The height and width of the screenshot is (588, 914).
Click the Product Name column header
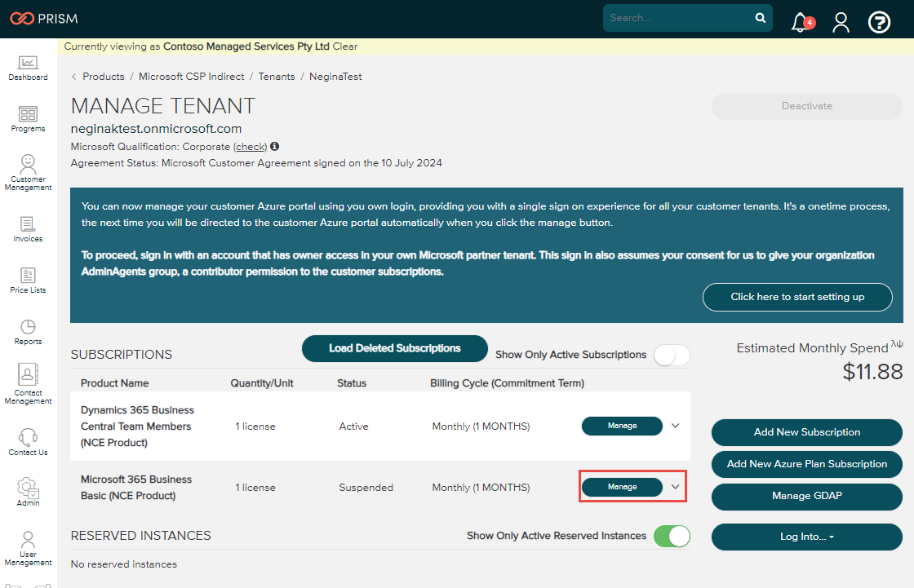115,382
